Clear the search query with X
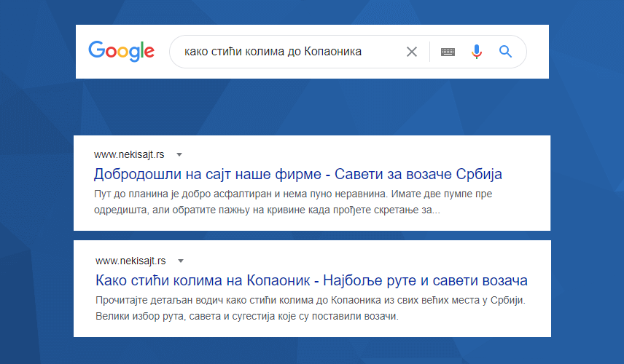The image size is (624, 364). pos(412,52)
